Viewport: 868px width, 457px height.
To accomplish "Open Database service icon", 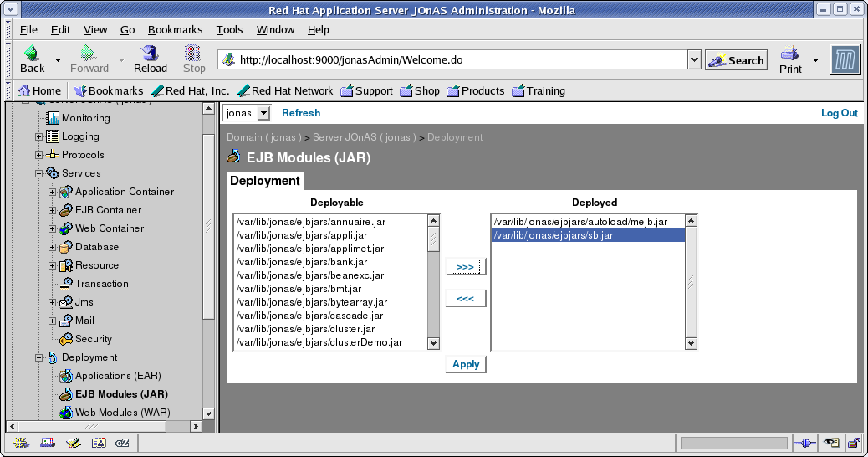I will tap(66, 247).
